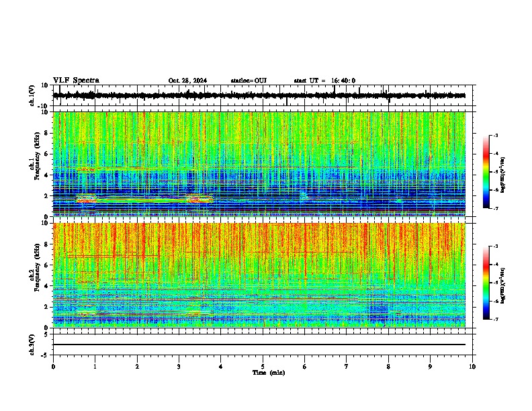
Task: Click time-axis tick label "7"
Action: (x=347, y=367)
